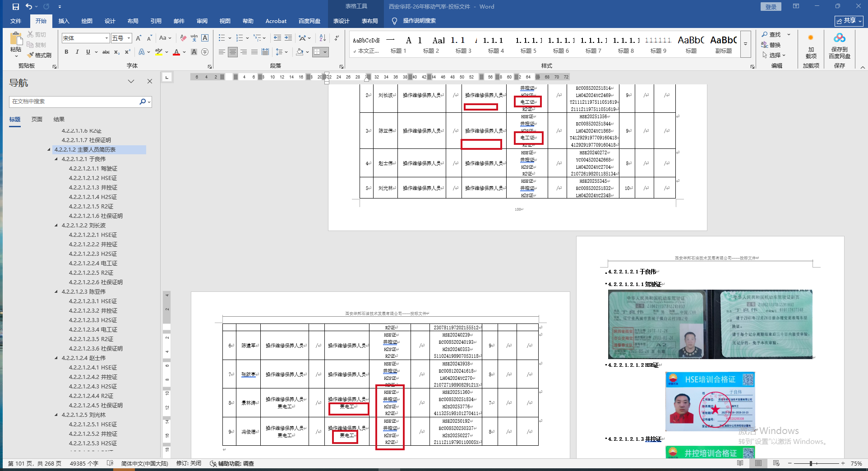Collapse 4.2.2.1.2.1 于良伟 tree node
This screenshot has height=471, width=868.
56,159
